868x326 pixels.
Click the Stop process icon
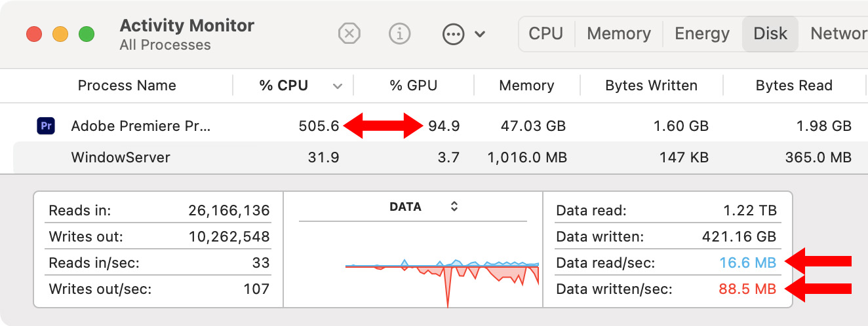[x=349, y=33]
